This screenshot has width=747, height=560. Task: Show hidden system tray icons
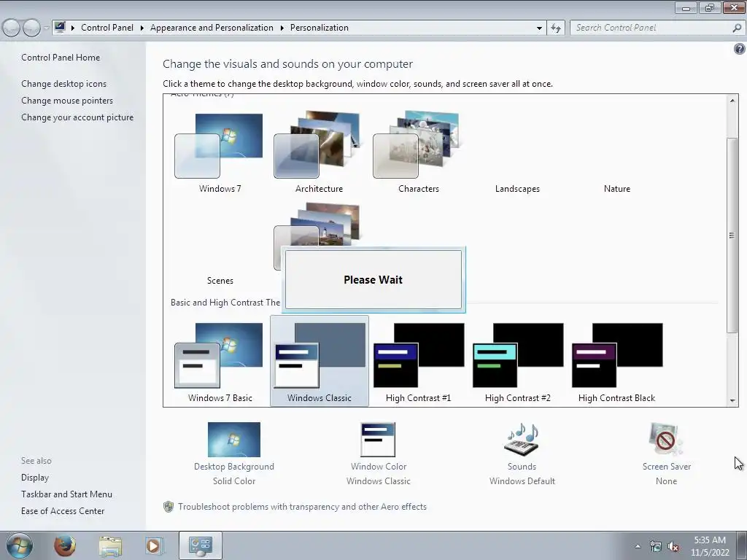[638, 546]
